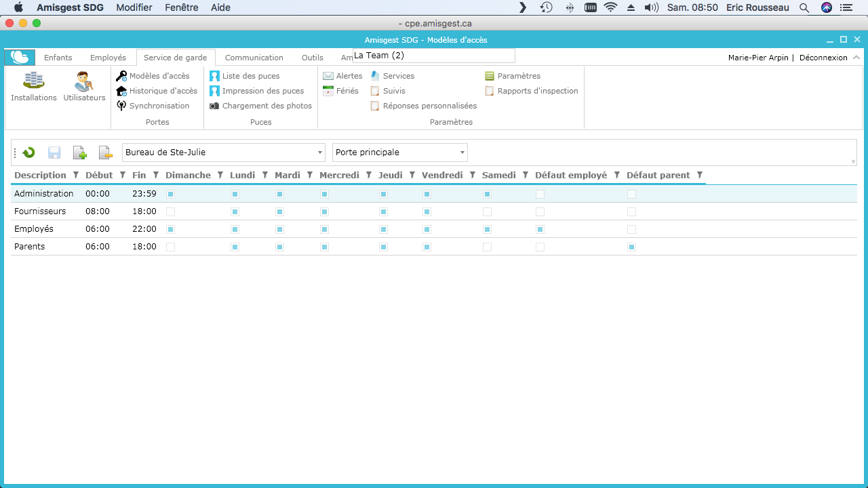This screenshot has width=868, height=488.
Task: Open Fenêtre menu in menu bar
Action: click(x=182, y=7)
